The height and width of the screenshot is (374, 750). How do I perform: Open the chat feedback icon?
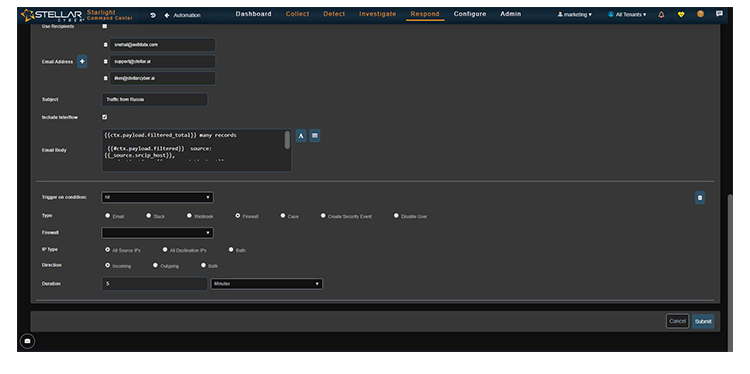click(x=719, y=14)
